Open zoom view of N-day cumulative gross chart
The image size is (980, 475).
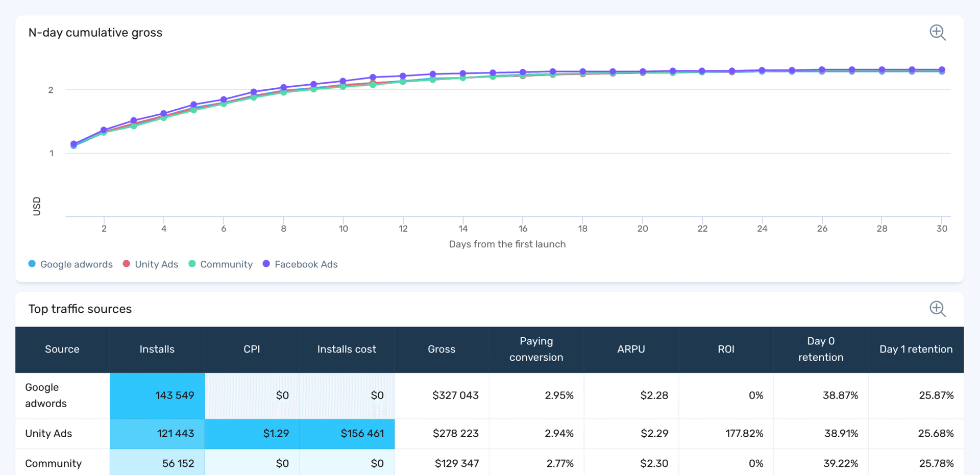(x=938, y=32)
